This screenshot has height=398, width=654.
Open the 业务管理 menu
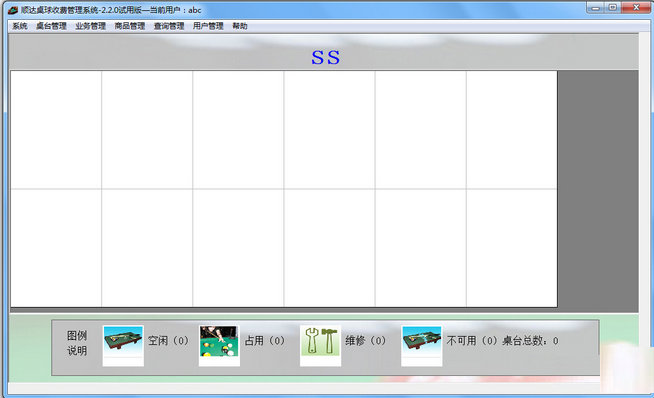pyautogui.click(x=91, y=26)
